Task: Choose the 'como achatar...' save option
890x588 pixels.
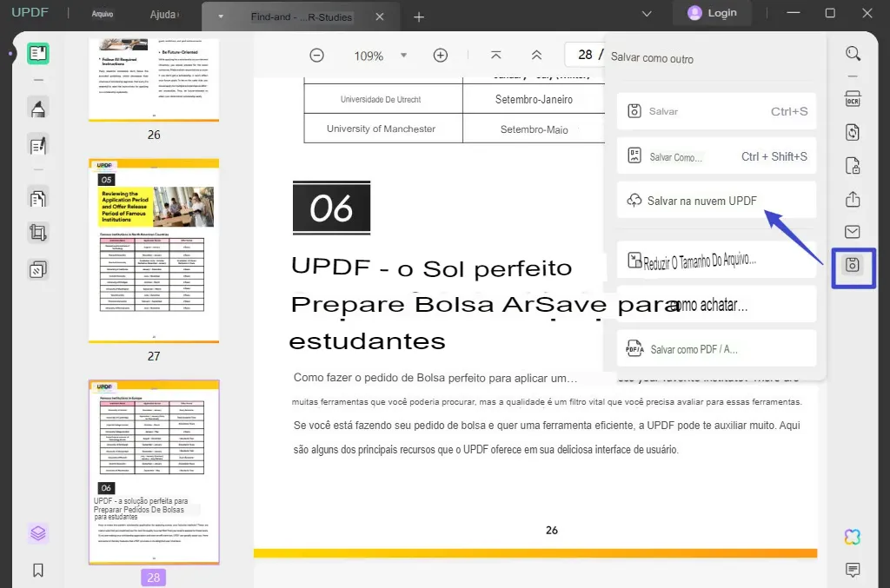Action: pos(716,305)
